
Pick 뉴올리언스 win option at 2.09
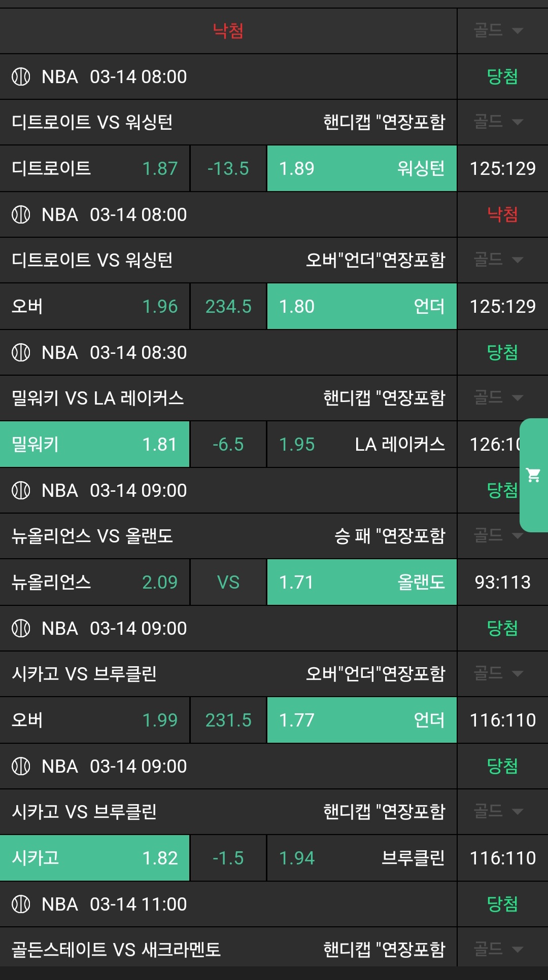pyautogui.click(x=95, y=582)
